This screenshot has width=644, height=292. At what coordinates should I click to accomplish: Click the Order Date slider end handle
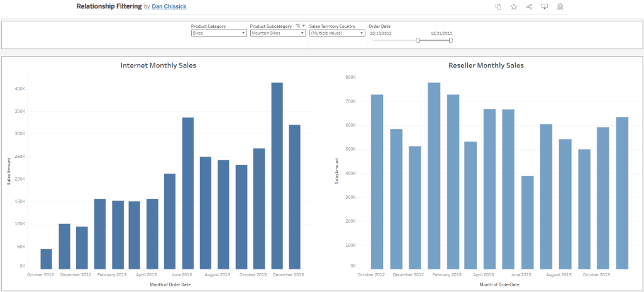450,40
